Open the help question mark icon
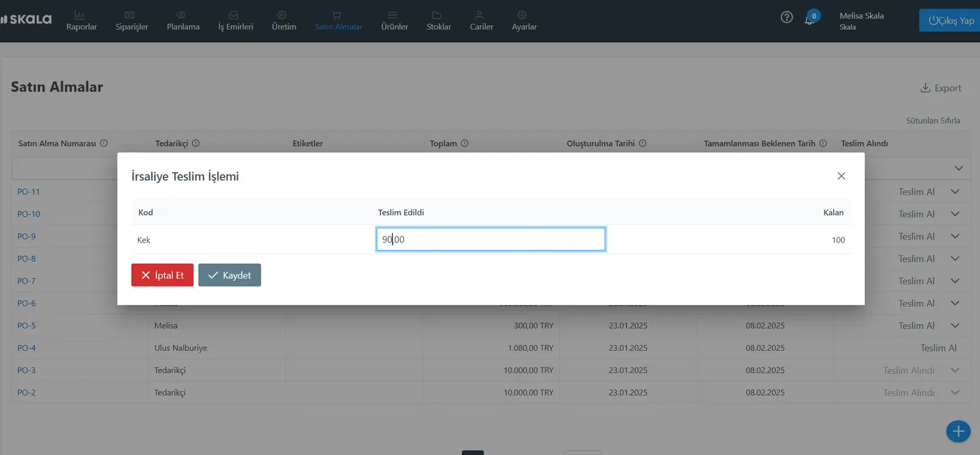Viewport: 980px width, 455px height. click(x=786, y=17)
